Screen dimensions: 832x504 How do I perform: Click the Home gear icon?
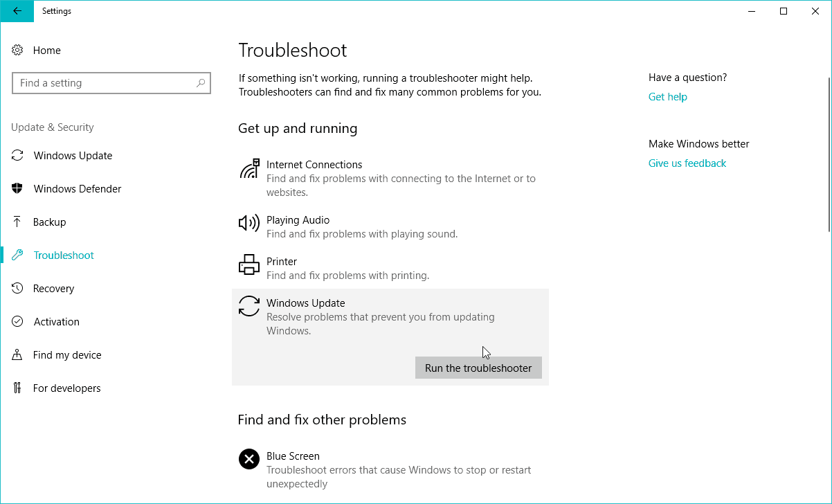tap(18, 51)
